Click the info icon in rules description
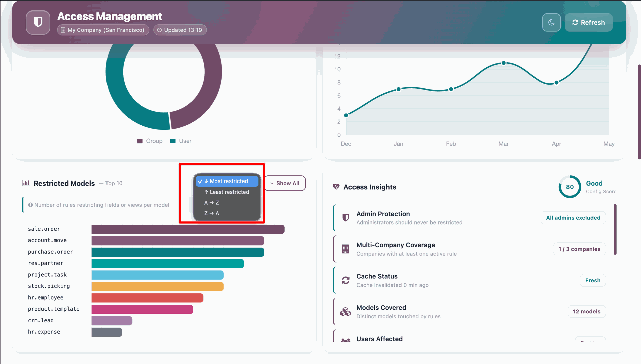The height and width of the screenshot is (364, 641). (x=30, y=205)
